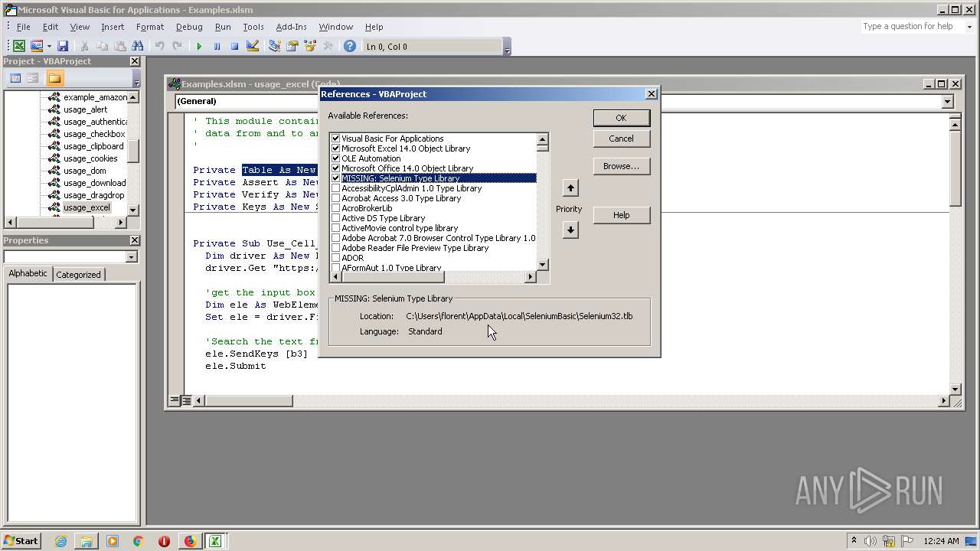Image resolution: width=980 pixels, height=551 pixels.
Task: Open the Properties Window toolbar icon
Action: click(x=292, y=47)
